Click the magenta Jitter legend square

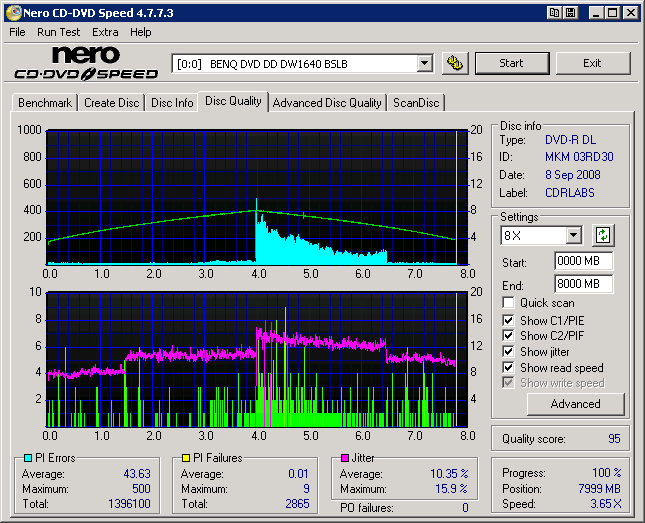click(343, 458)
